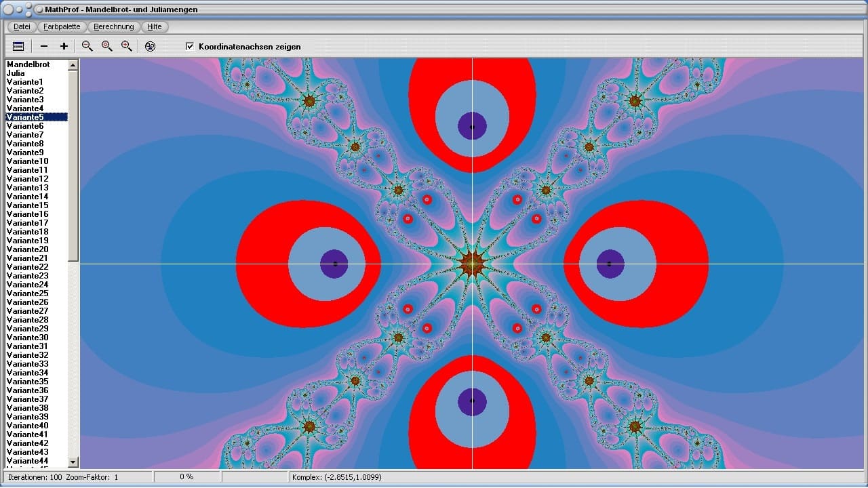Click the variant list scrollbar thumb
868x488 pixels.
[x=73, y=165]
